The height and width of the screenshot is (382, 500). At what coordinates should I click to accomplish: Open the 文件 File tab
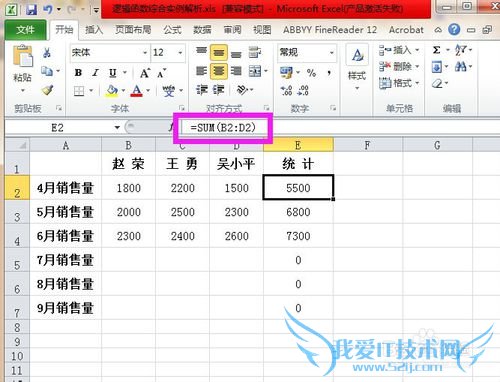25,30
